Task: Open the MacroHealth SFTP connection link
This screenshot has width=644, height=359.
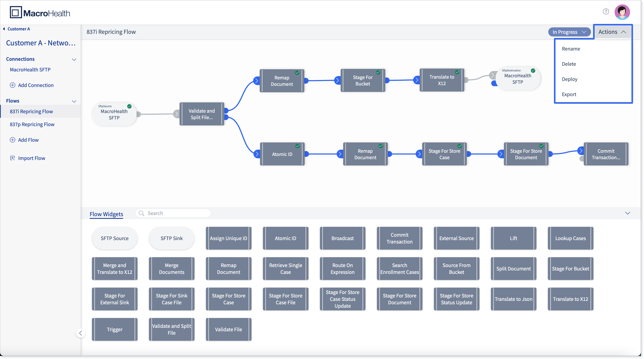Action: (30, 70)
